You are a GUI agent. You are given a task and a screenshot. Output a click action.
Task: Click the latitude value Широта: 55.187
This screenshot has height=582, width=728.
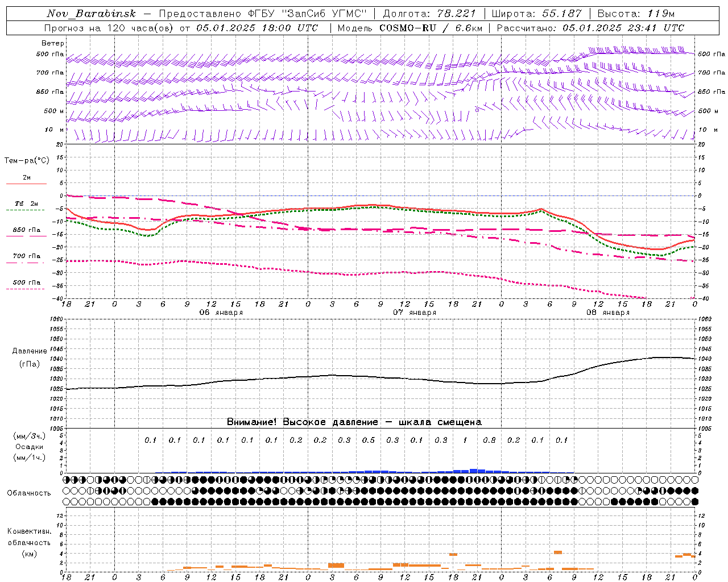[x=536, y=14]
